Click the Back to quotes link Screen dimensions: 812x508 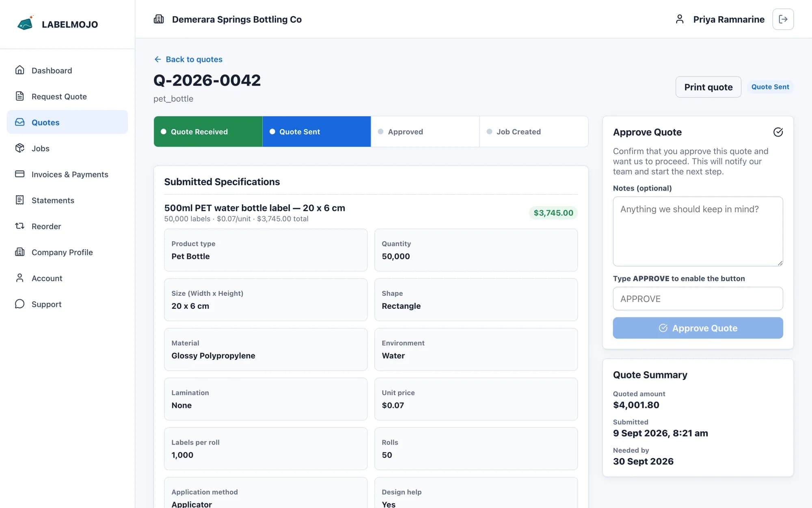pos(188,59)
